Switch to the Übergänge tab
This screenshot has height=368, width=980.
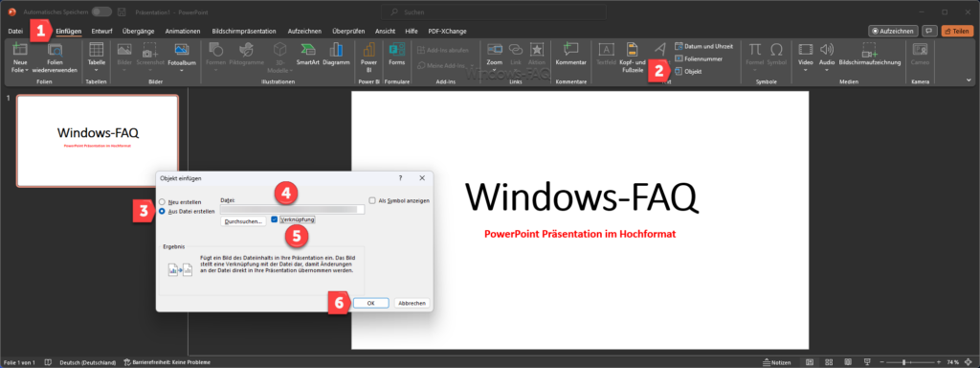139,31
